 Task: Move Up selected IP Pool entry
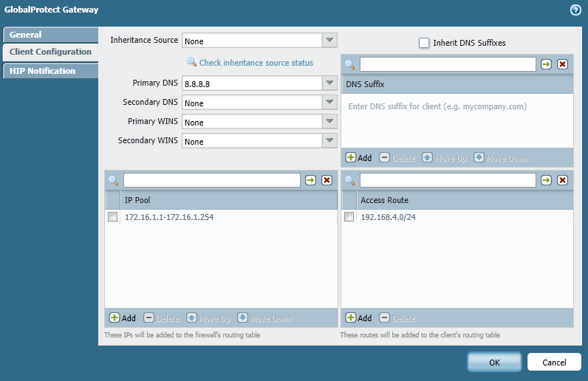(208, 318)
